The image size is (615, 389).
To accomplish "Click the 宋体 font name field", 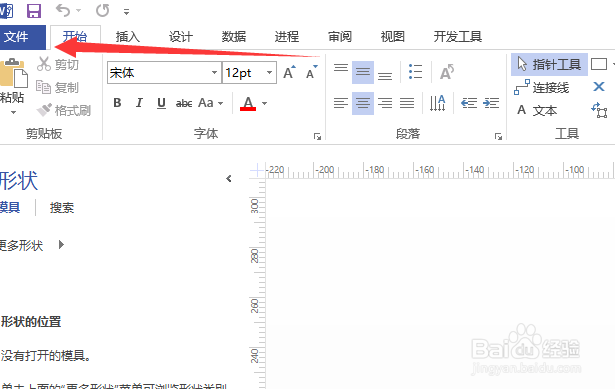I will click(158, 73).
